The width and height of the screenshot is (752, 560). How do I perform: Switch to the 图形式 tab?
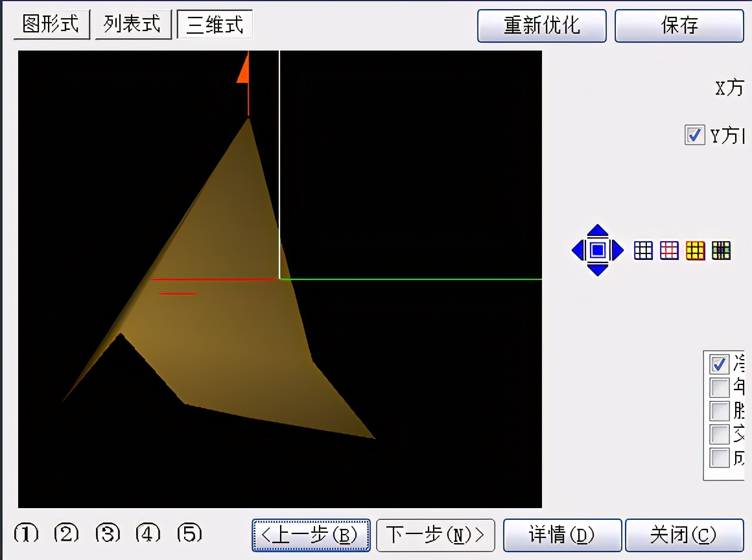point(51,25)
